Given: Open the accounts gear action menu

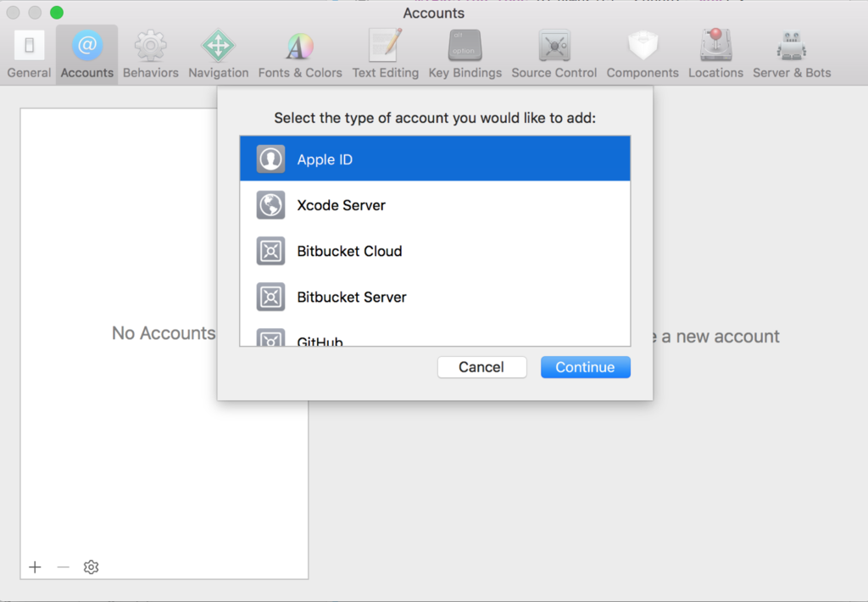Looking at the screenshot, I should tap(92, 567).
